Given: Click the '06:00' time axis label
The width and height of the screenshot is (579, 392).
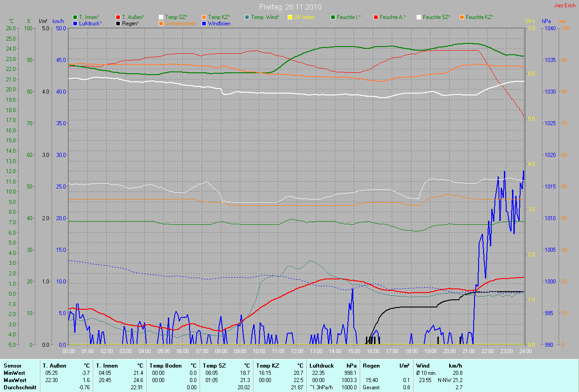Looking at the screenshot, I should click(x=183, y=351).
